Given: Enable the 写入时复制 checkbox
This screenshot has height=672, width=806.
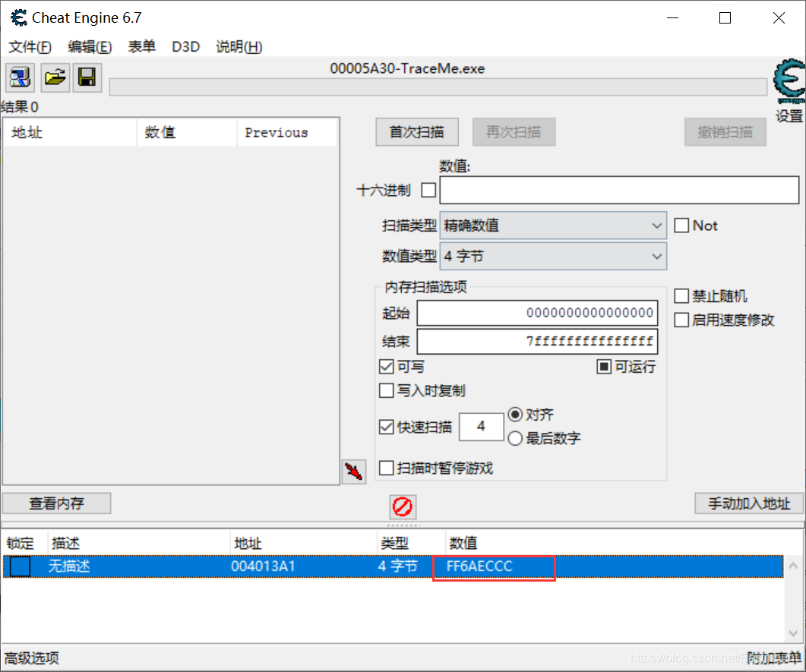Looking at the screenshot, I should pyautogui.click(x=386, y=390).
